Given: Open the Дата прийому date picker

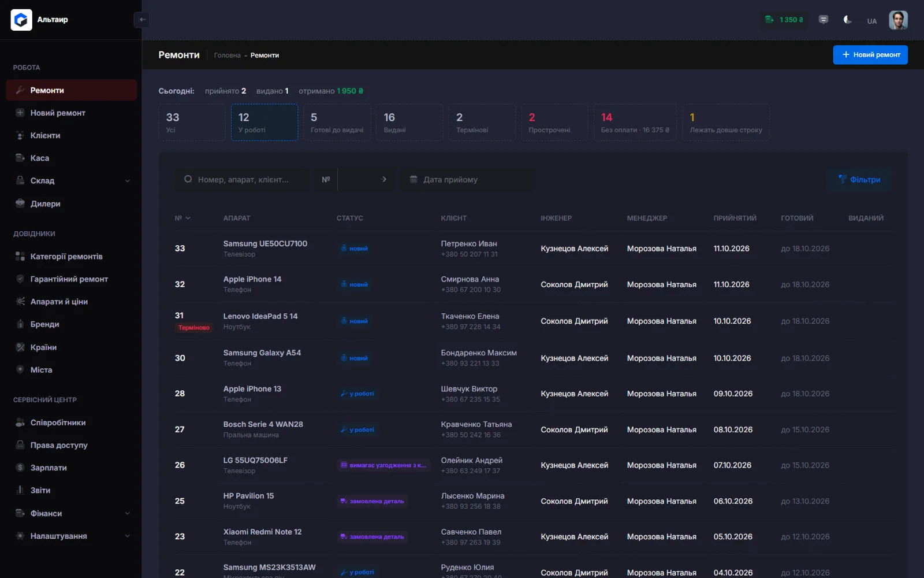Looking at the screenshot, I should click(468, 180).
